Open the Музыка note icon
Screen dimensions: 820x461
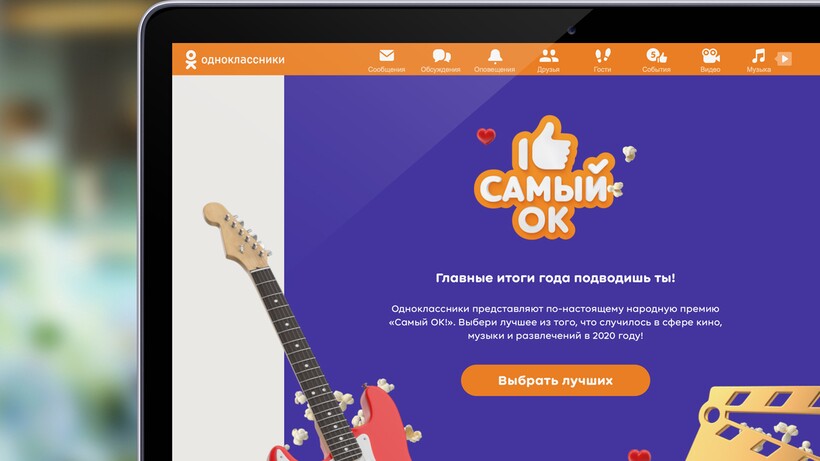(x=758, y=55)
